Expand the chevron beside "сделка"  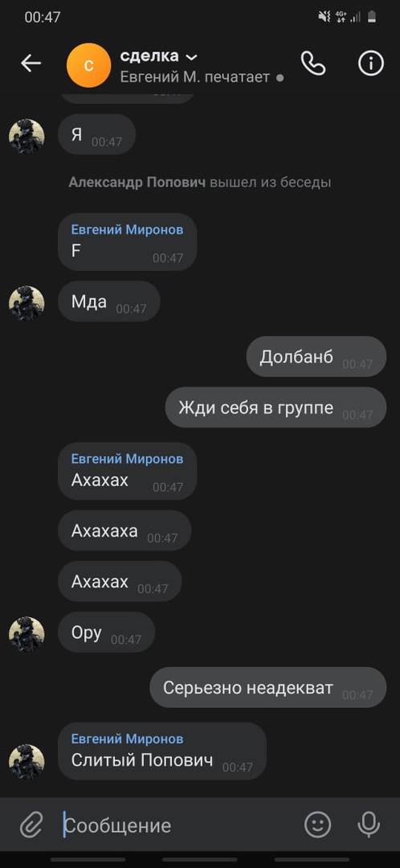tap(191, 57)
